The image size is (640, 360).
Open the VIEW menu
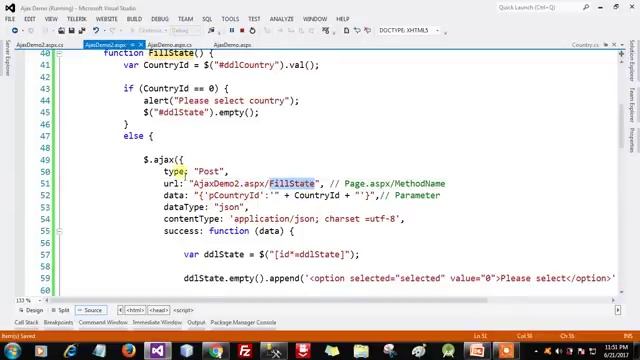pyautogui.click(x=51, y=19)
